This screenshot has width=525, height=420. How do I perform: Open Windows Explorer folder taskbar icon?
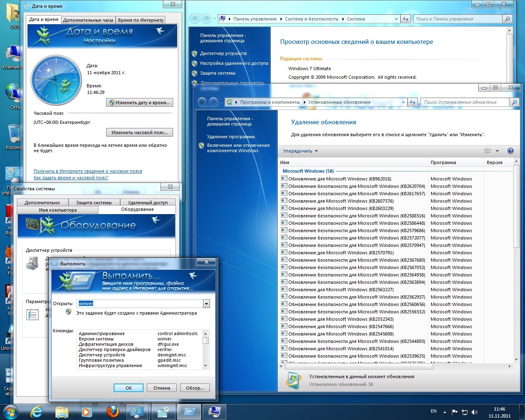[x=62, y=411]
